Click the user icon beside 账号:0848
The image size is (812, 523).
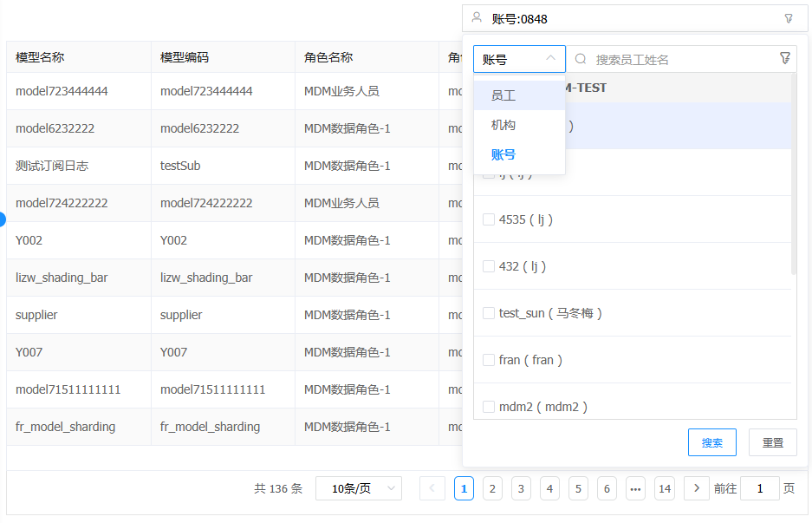477,18
